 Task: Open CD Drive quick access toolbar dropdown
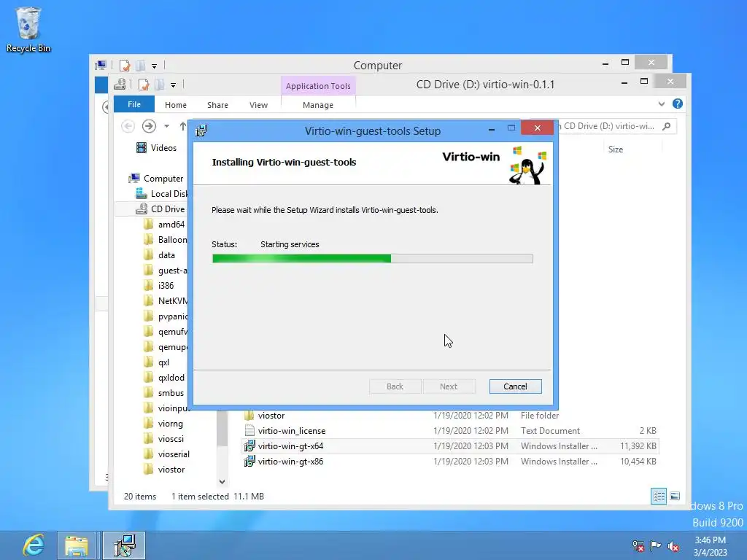click(x=174, y=85)
